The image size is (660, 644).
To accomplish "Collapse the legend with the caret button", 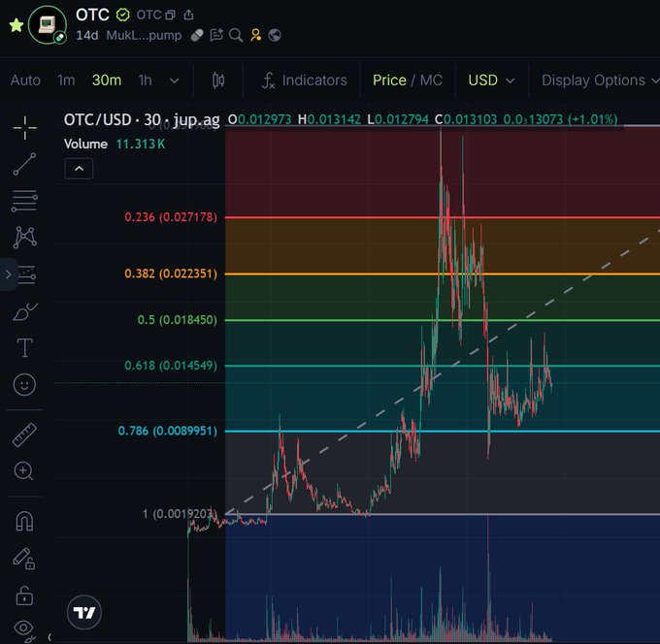I will pos(79,169).
